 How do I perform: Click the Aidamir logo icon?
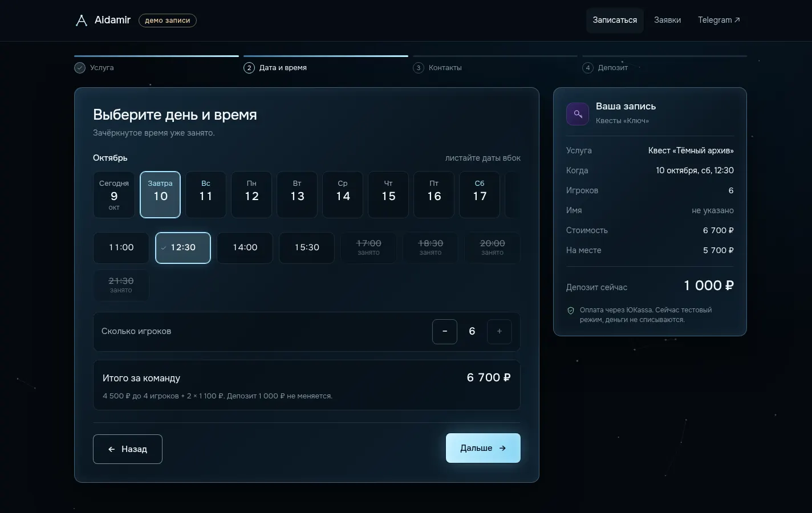click(82, 21)
